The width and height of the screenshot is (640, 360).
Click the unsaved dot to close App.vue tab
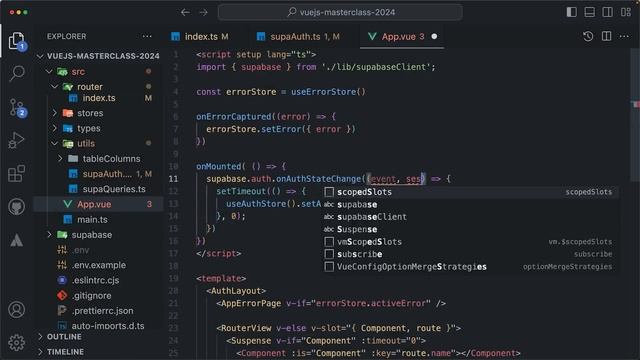coord(434,36)
